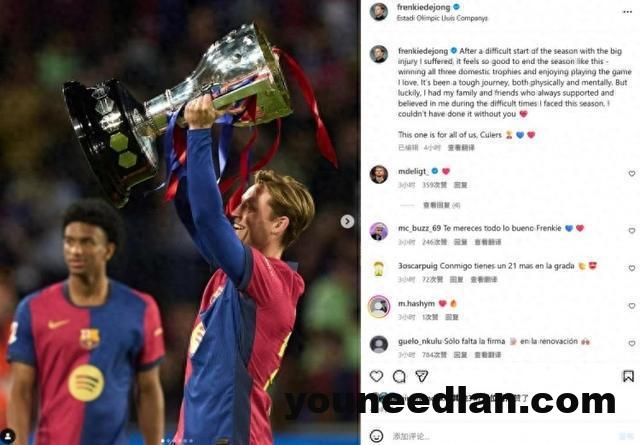Save post with bookmark icon
Viewport: 640px width, 445px height.
[x=628, y=376]
